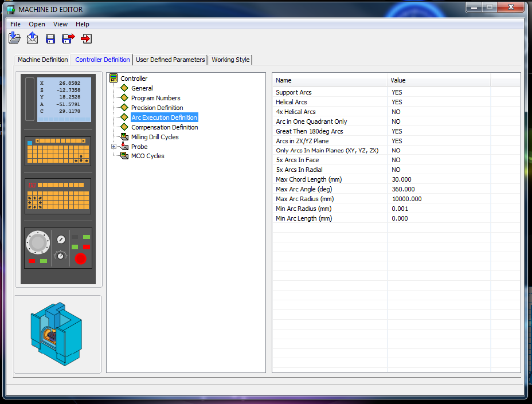Click the red emergency stop button on controller image

tap(80, 259)
